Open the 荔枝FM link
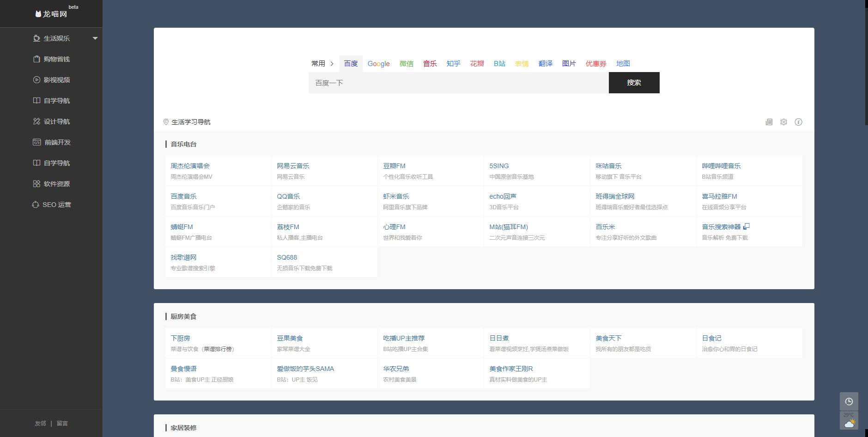Screen dimensions: 868x437 point(288,227)
